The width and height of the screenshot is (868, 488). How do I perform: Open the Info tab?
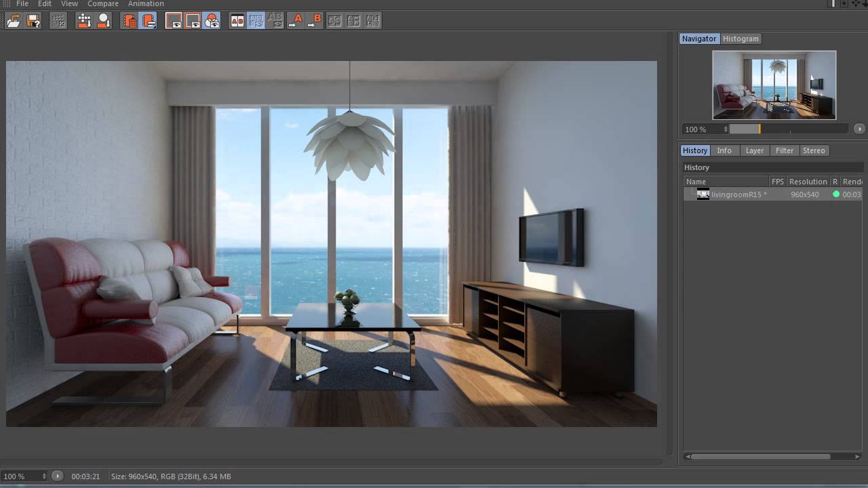[x=724, y=150]
